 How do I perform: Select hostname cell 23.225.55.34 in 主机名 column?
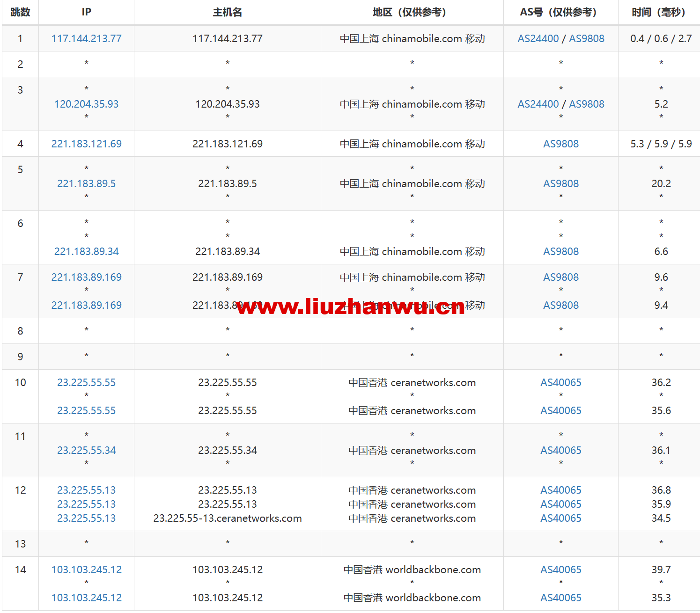[x=228, y=450]
